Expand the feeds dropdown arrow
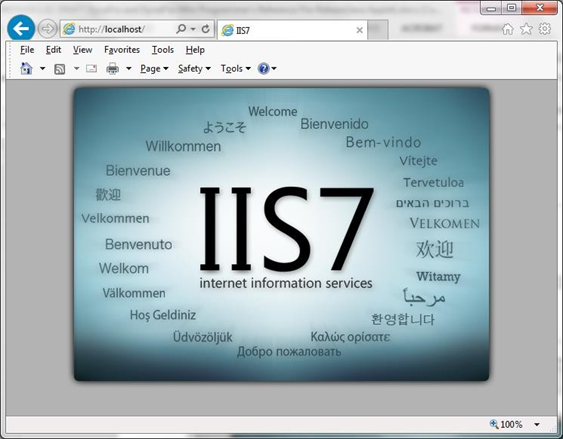 pos(76,68)
